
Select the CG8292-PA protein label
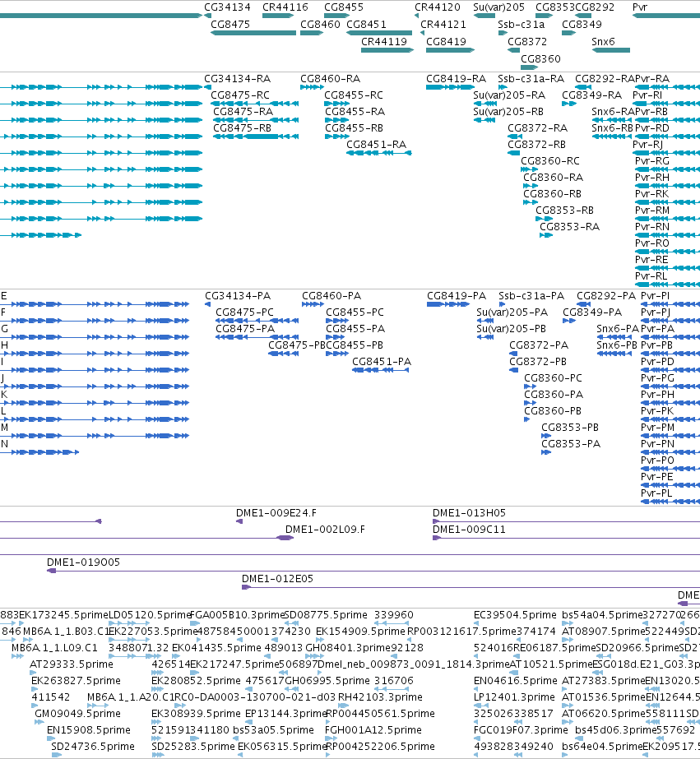click(606, 296)
